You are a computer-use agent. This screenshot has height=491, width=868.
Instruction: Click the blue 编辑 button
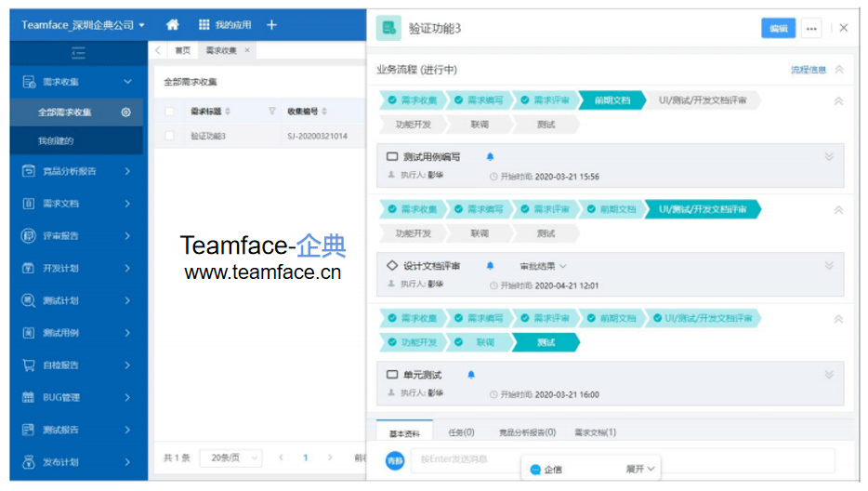(x=779, y=28)
